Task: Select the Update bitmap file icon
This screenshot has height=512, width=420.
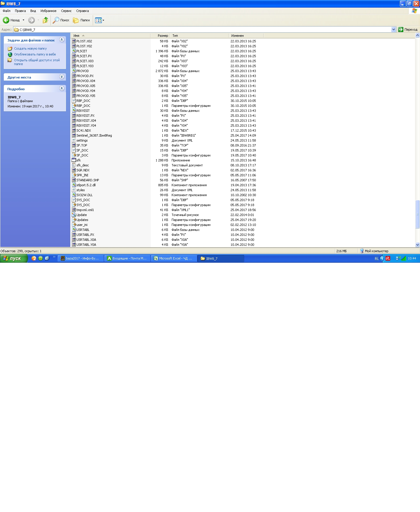Action: coord(74,215)
